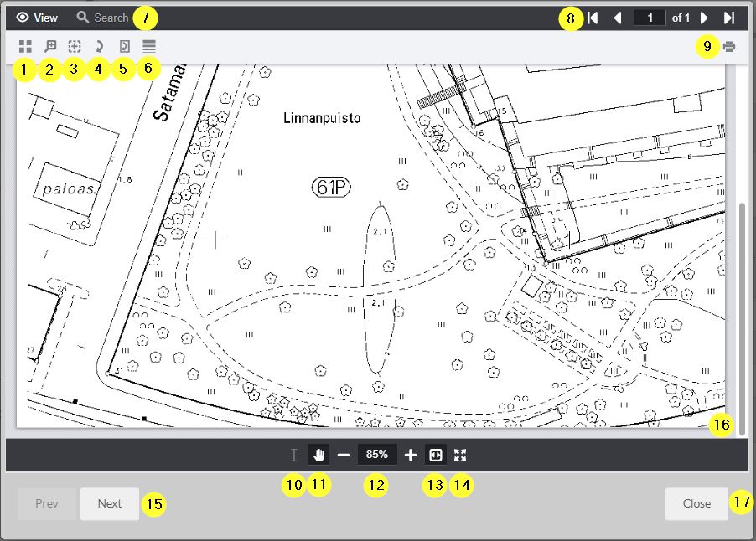Open the Search bar

[x=101, y=17]
